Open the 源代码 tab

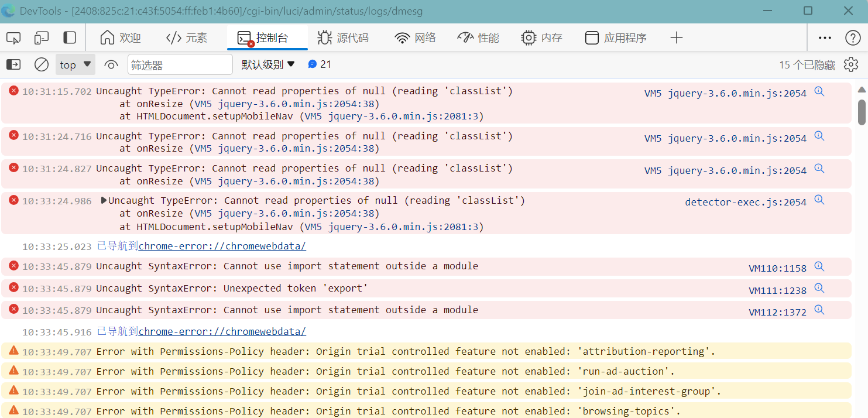tap(343, 38)
